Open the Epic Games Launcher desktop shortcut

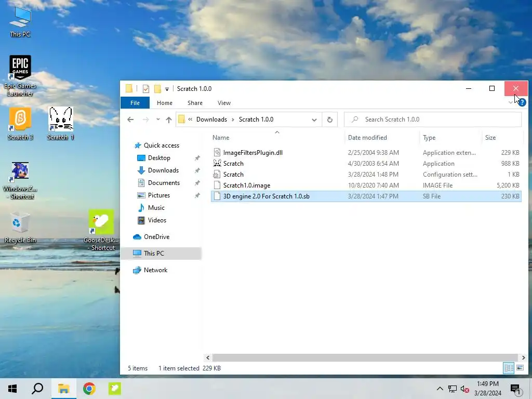click(20, 76)
